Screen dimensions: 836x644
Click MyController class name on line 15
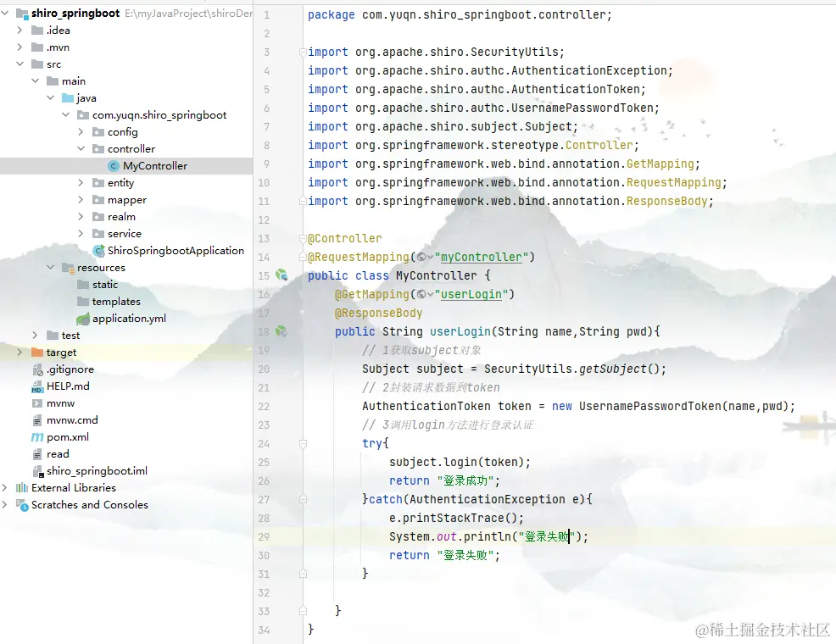coord(436,275)
